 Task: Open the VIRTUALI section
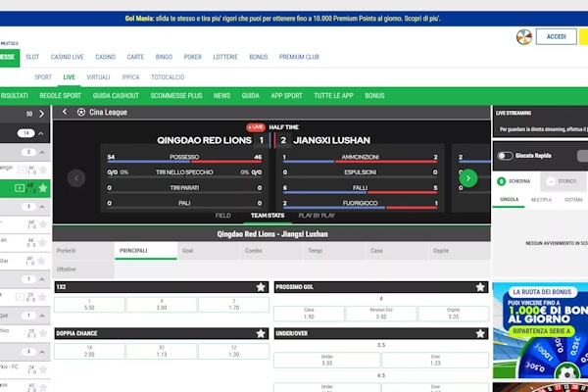(98, 77)
